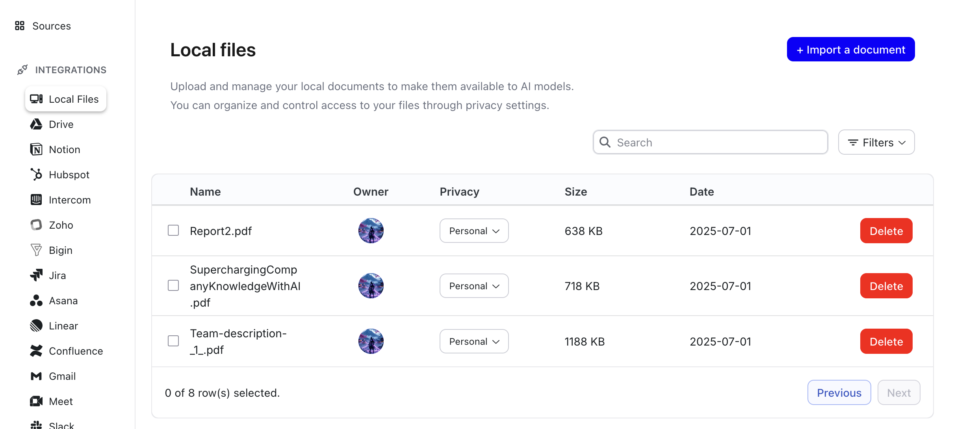
Task: Click the Jira icon in sidebar
Action: click(36, 276)
